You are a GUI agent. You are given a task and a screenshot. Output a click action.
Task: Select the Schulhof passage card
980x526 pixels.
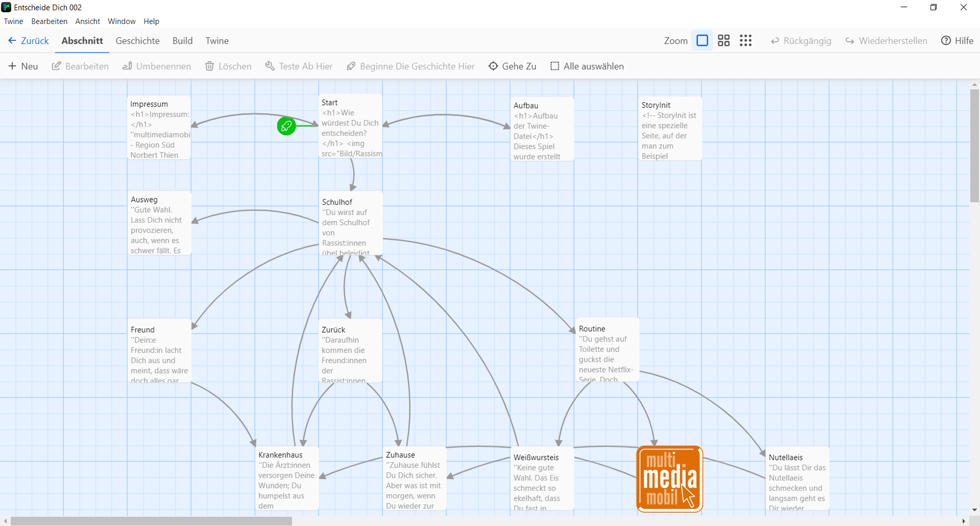click(351, 224)
